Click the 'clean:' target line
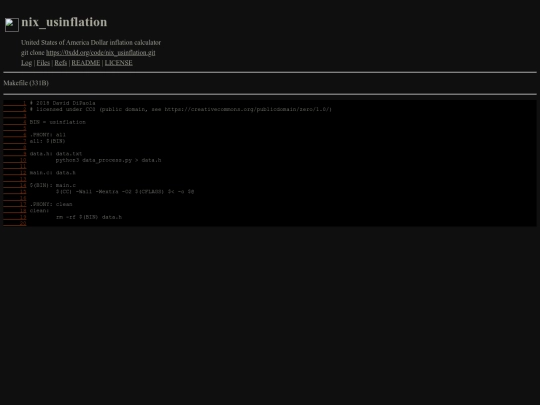540x405 pixels. [x=39, y=210]
